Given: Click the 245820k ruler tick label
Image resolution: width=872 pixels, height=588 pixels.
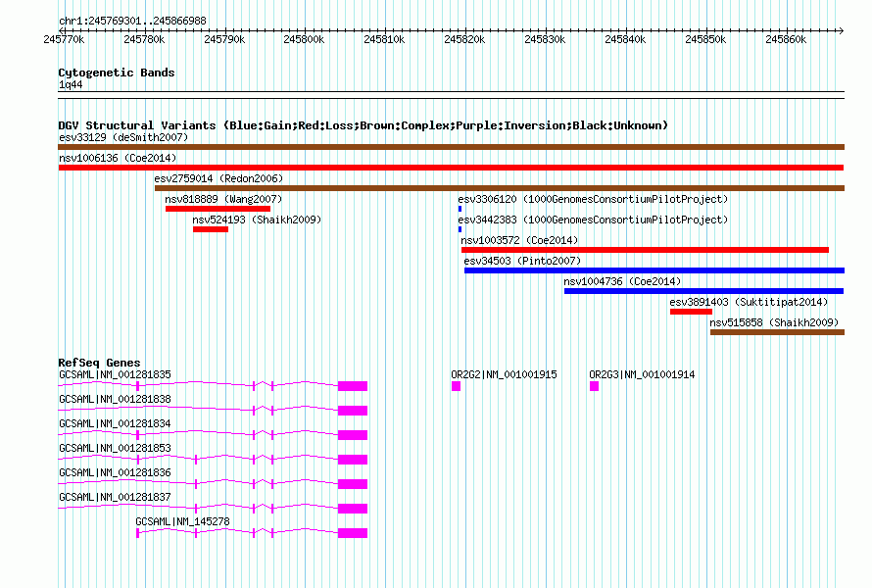Looking at the screenshot, I should tap(464, 39).
